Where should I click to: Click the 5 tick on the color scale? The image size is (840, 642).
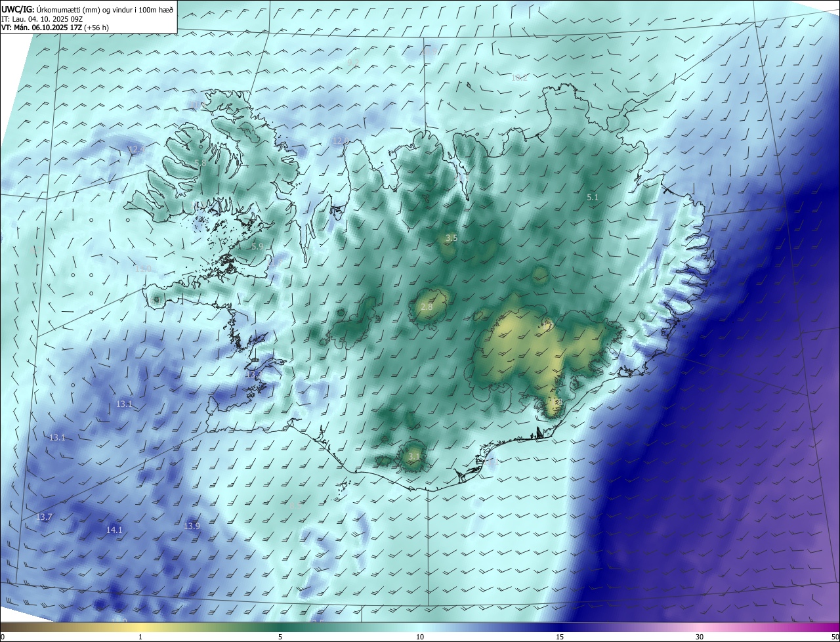coord(280,637)
